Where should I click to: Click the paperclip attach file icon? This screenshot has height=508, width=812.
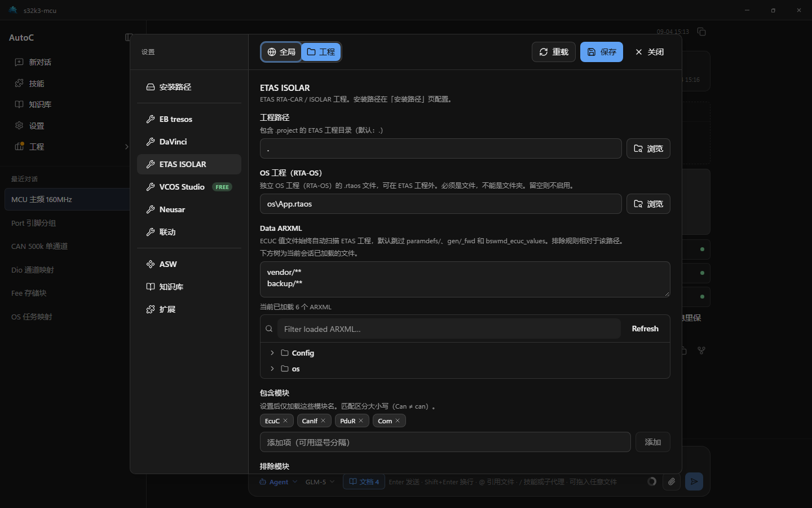[x=672, y=481]
